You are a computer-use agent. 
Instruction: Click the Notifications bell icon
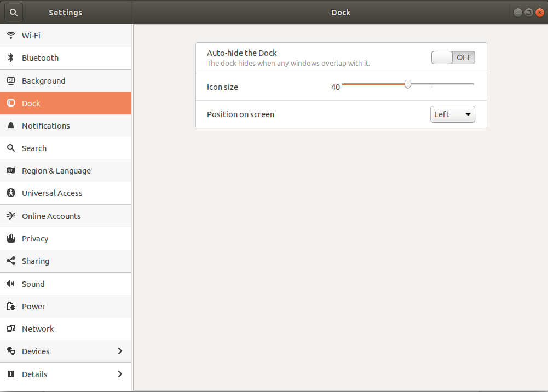point(11,126)
